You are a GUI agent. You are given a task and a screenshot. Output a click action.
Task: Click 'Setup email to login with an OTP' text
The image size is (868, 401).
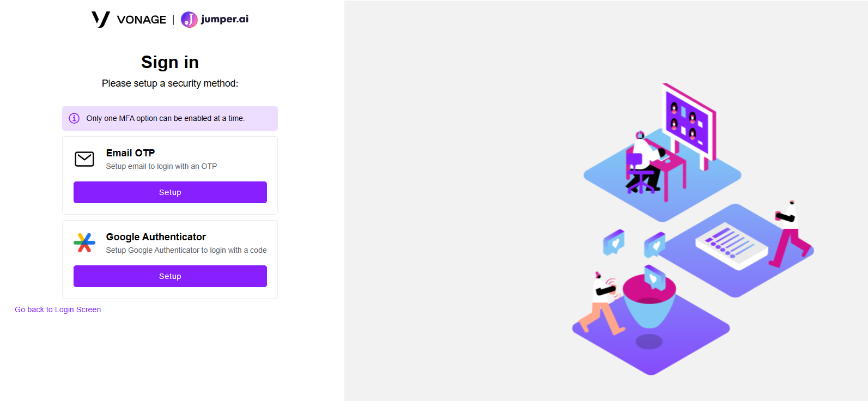161,166
